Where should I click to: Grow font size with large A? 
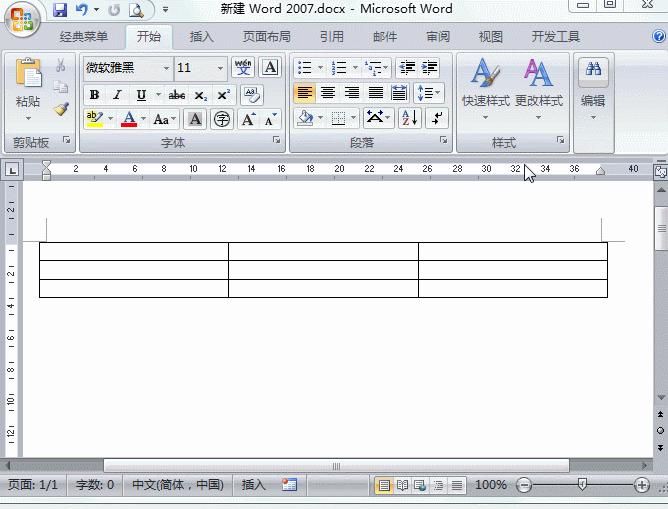coord(248,119)
